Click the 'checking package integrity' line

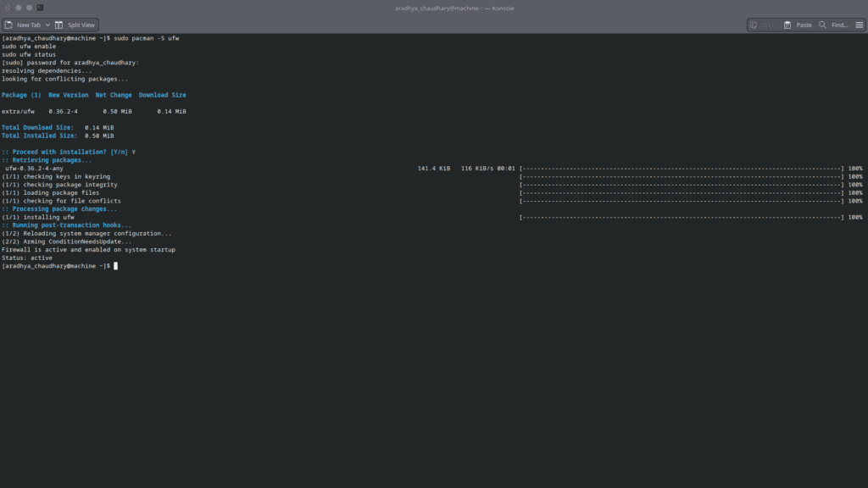[59, 185]
